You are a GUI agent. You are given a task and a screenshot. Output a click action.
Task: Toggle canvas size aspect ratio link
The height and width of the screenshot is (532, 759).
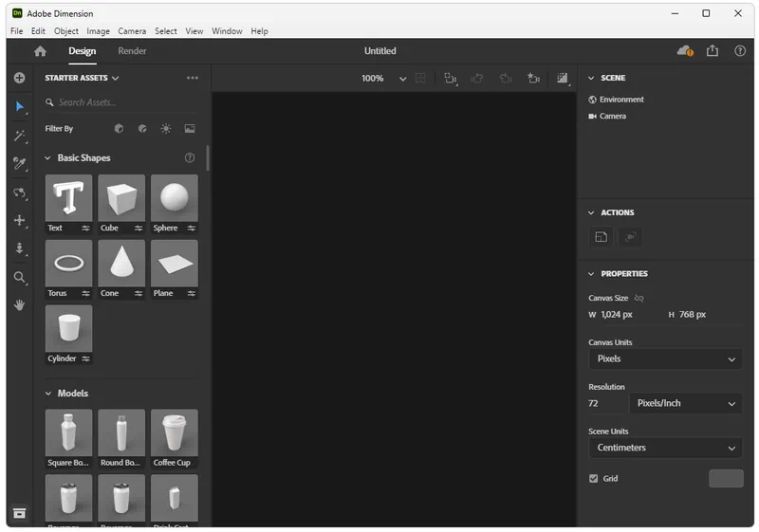639,299
